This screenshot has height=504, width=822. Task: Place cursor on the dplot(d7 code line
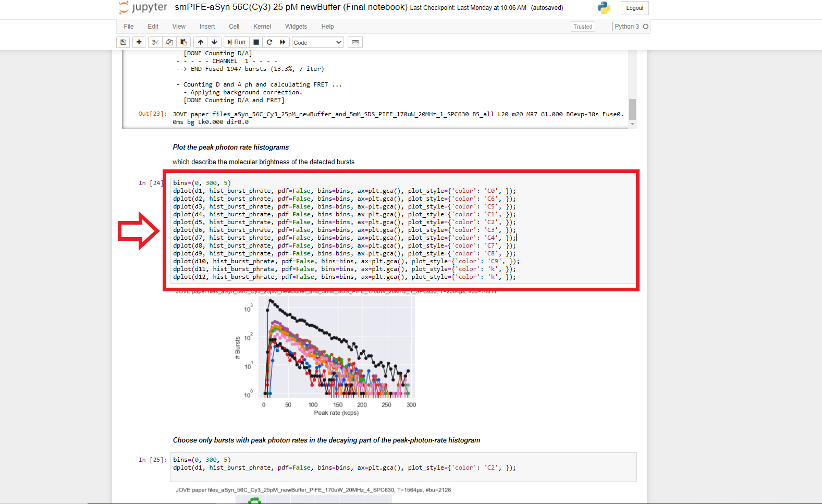[x=345, y=238]
